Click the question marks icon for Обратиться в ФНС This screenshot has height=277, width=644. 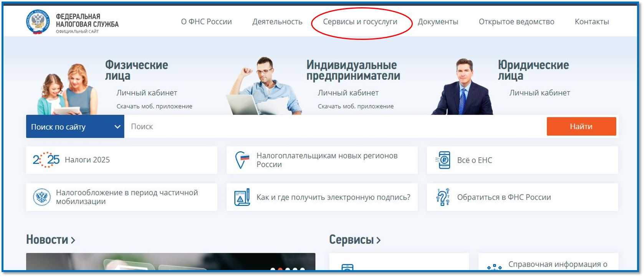(x=443, y=197)
